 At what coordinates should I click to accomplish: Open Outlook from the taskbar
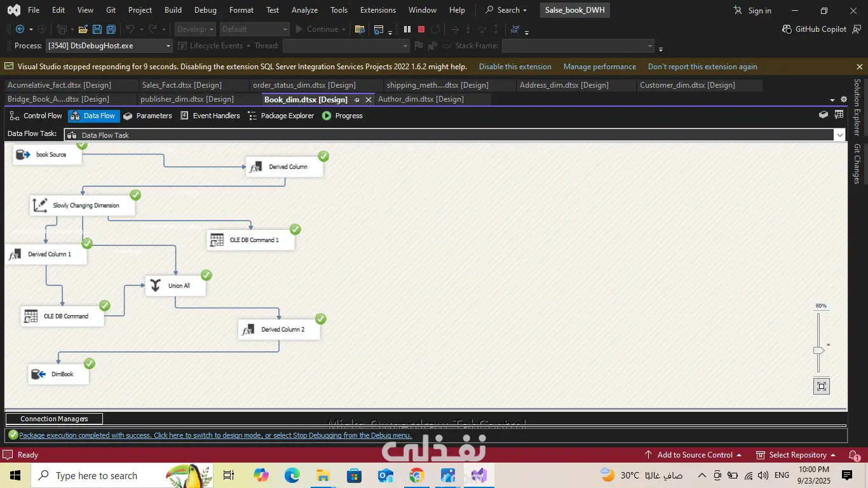[386, 475]
